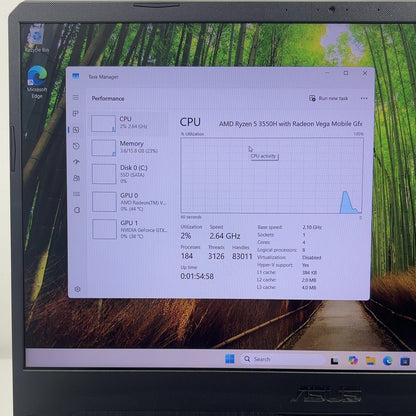Open Task Manager Settings gear icon
The height and width of the screenshot is (416, 416).
[x=77, y=289]
